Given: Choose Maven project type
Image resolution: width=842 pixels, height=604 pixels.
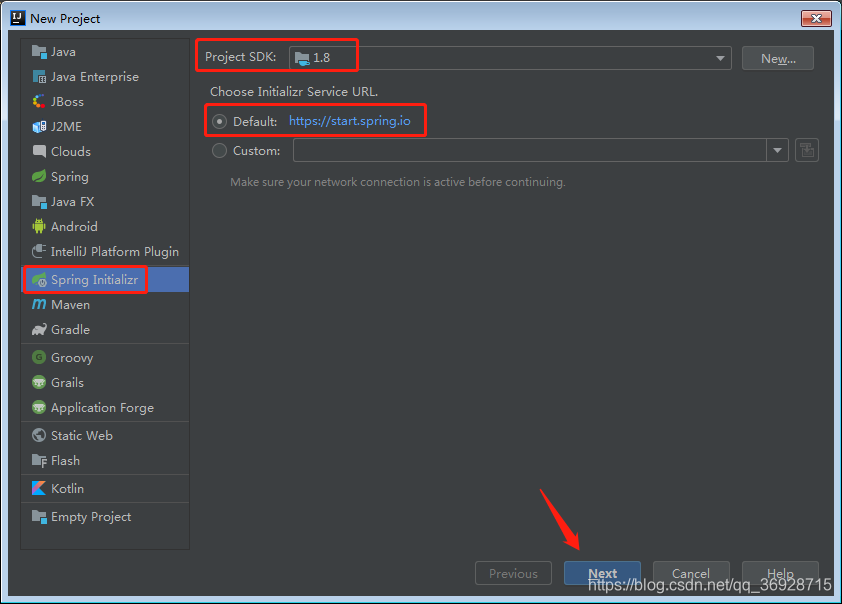Looking at the screenshot, I should coord(70,305).
